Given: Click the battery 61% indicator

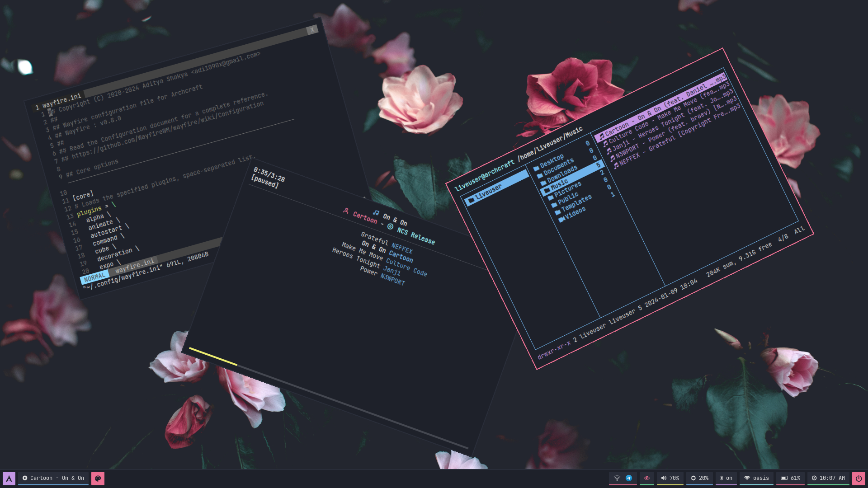Looking at the screenshot, I should (790, 478).
